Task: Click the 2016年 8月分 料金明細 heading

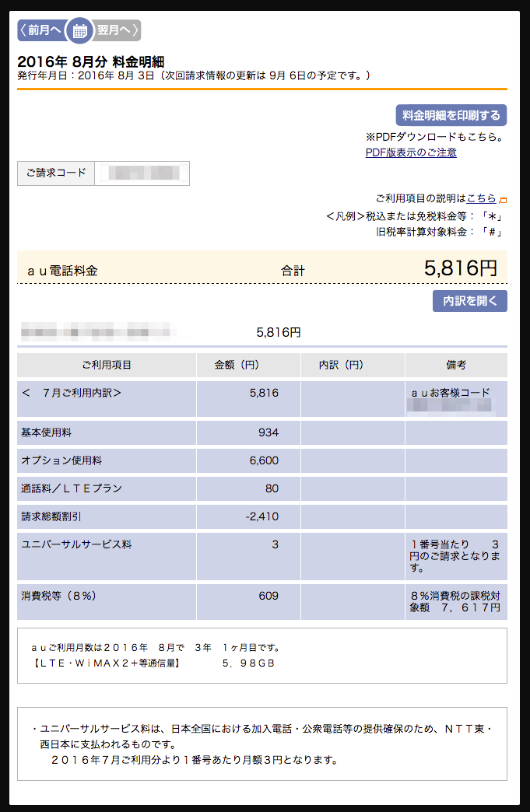Action: coord(90,61)
